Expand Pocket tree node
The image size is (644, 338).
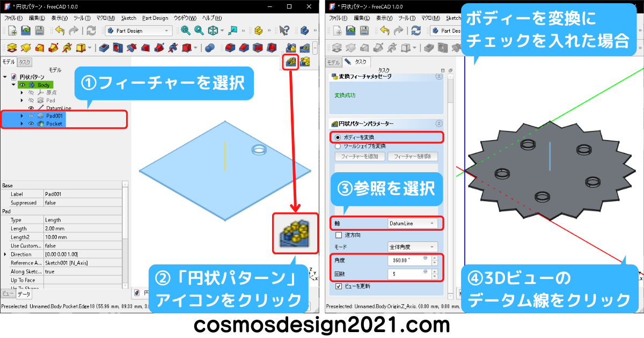point(22,123)
